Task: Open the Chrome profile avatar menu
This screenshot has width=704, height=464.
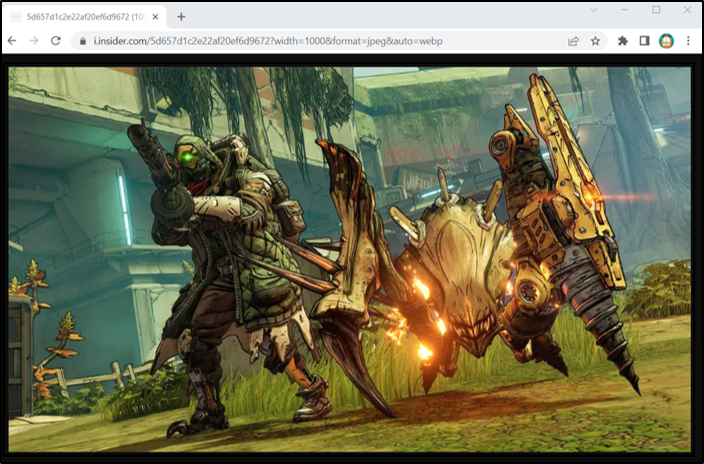Action: pos(666,41)
